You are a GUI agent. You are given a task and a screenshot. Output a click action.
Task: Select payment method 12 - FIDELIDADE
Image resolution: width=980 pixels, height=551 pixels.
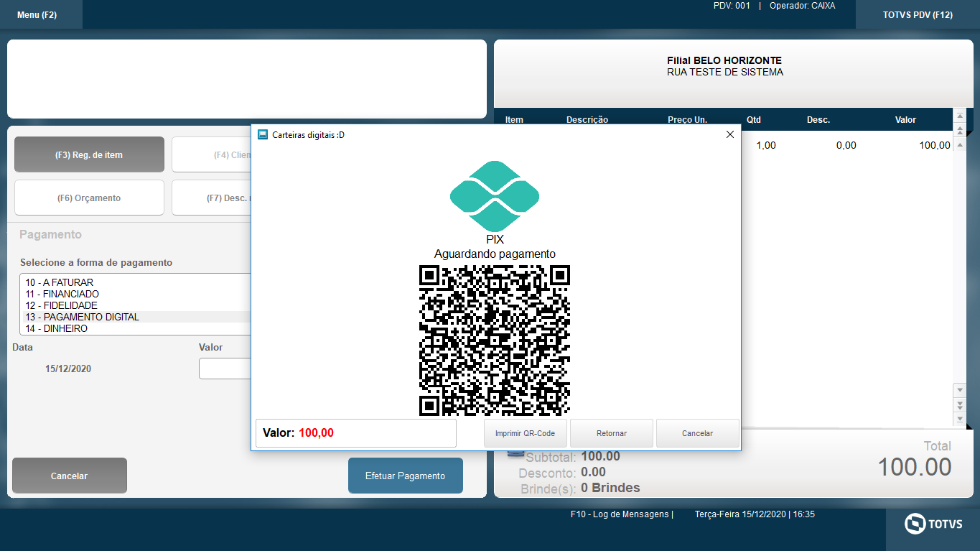tap(136, 305)
